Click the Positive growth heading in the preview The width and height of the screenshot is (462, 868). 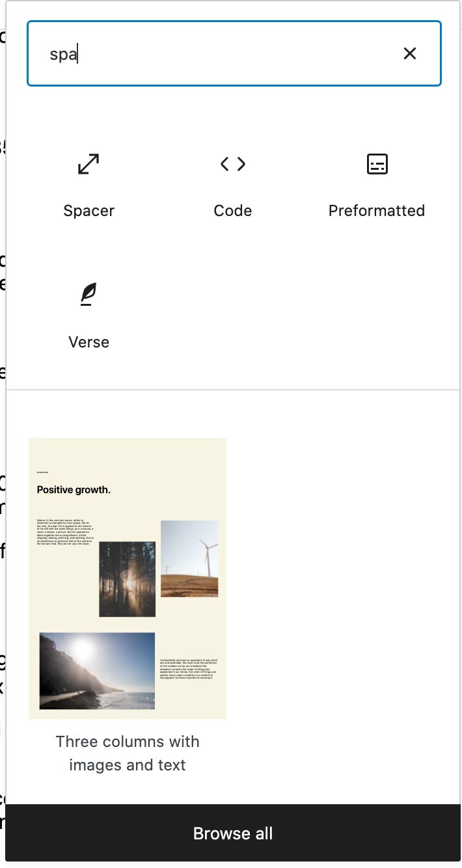[74, 489]
